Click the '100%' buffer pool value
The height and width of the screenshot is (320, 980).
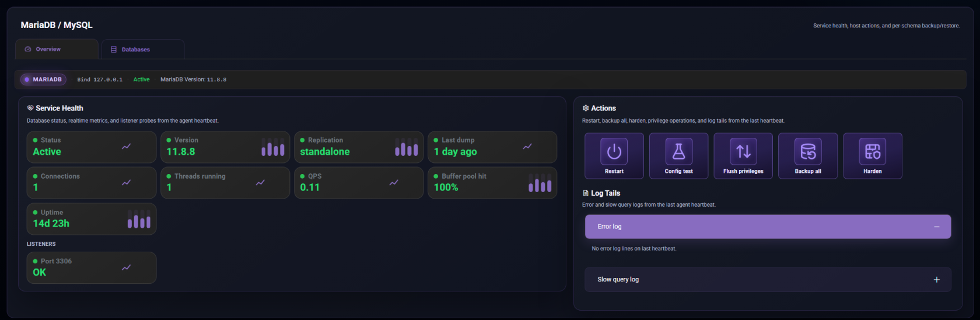tap(446, 187)
